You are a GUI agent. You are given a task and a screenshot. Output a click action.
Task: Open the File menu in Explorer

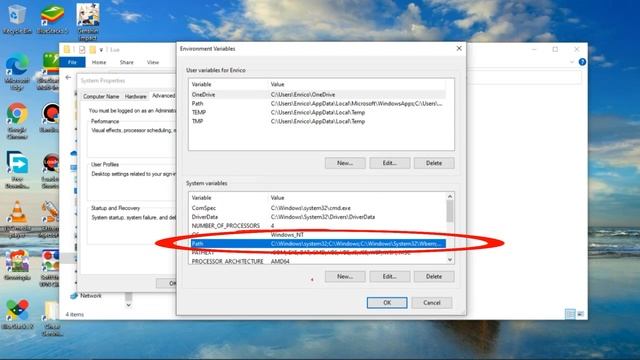72,62
